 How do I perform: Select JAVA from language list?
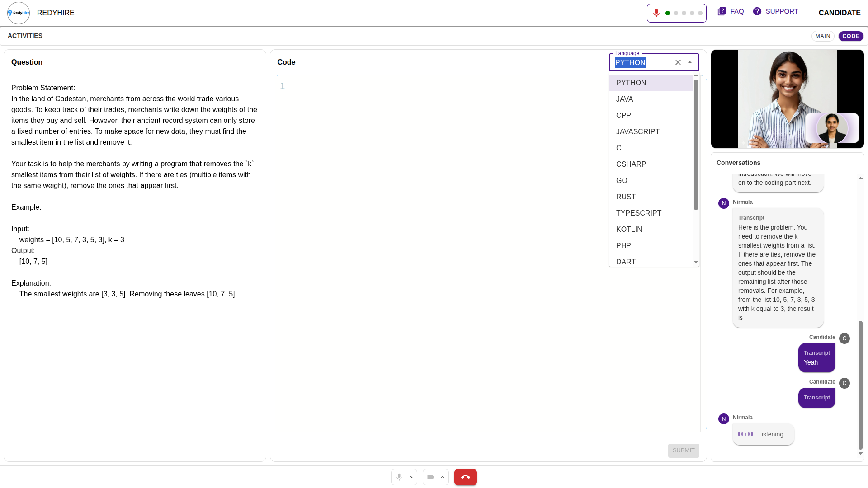point(651,99)
